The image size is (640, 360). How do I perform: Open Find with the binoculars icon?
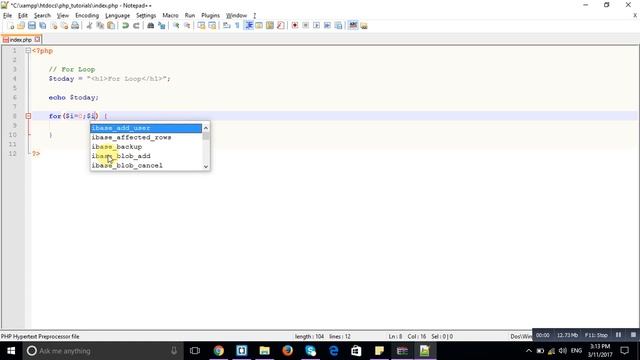[x=151, y=26]
